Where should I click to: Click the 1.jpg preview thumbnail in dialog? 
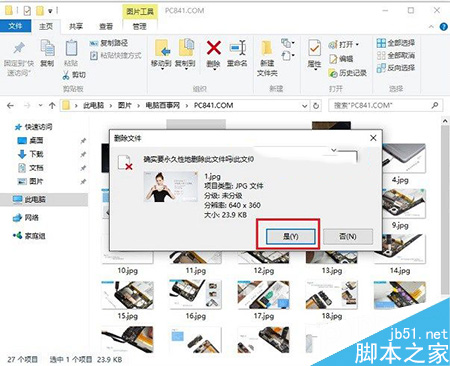tap(170, 187)
